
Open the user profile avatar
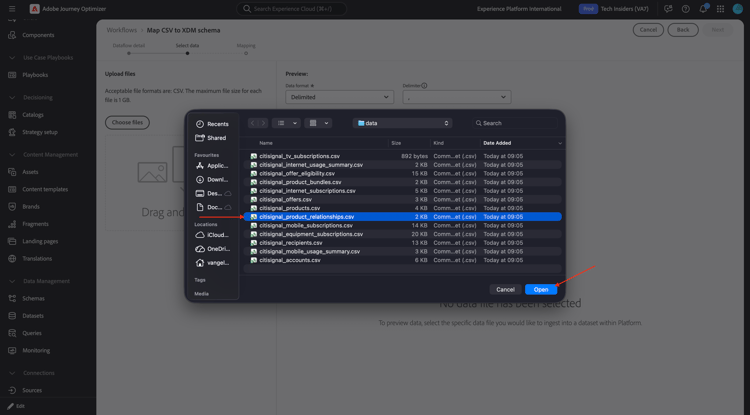(738, 9)
